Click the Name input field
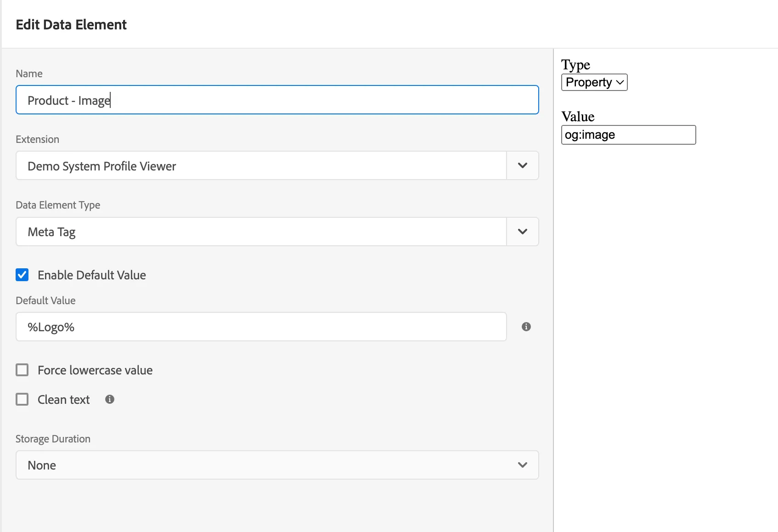The height and width of the screenshot is (532, 778). click(x=277, y=100)
